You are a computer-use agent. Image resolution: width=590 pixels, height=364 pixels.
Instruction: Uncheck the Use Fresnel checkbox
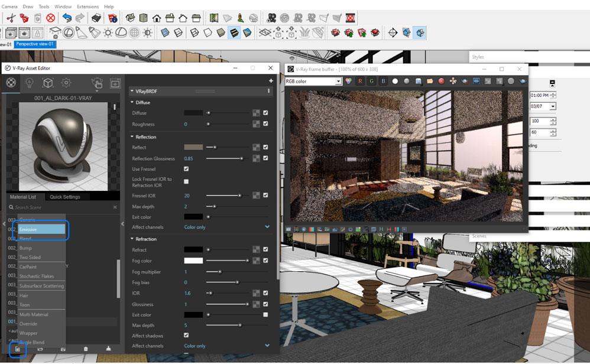[186, 169]
